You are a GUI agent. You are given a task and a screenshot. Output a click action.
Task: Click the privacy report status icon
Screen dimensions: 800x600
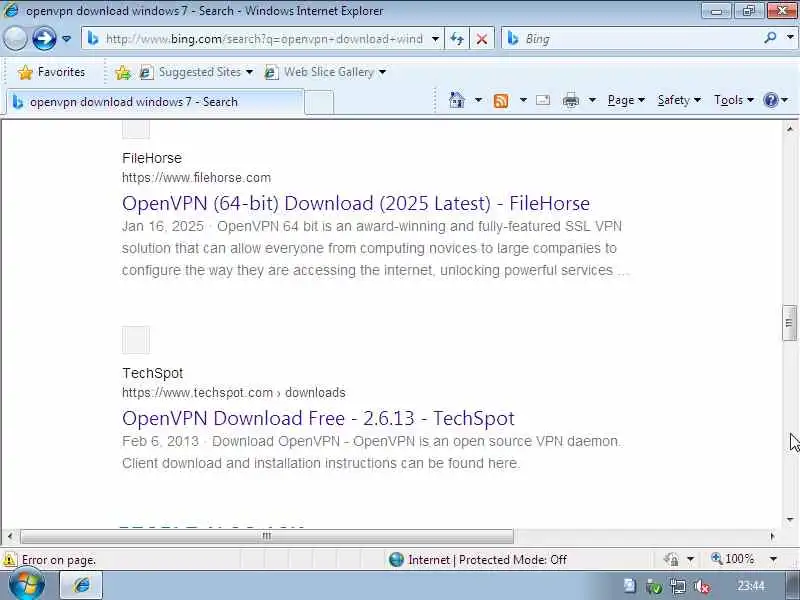(671, 560)
